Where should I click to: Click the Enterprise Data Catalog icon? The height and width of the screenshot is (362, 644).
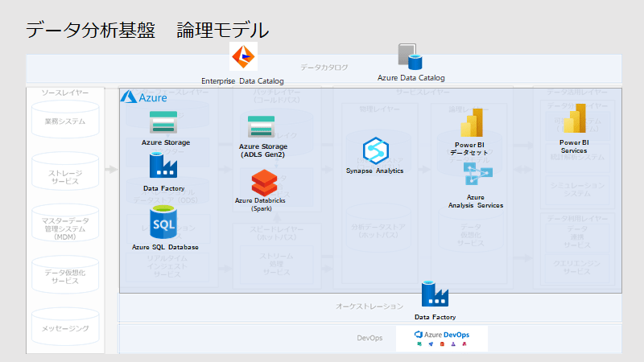tap(243, 56)
